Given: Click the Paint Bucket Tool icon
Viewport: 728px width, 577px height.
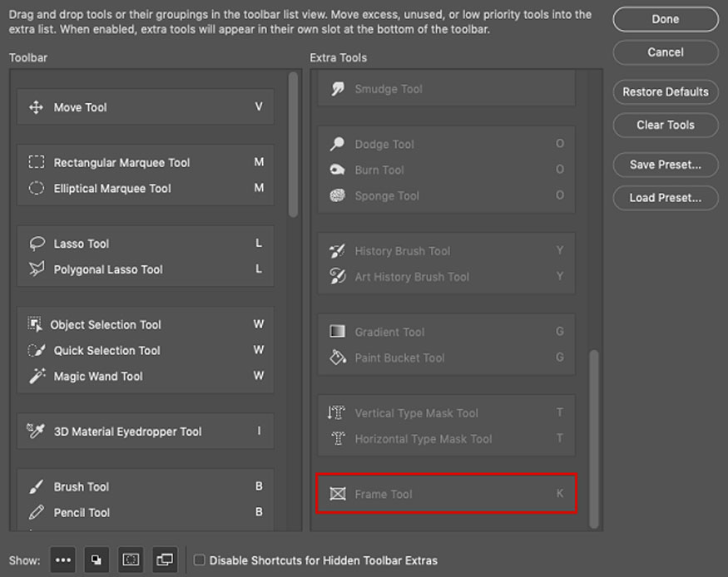Looking at the screenshot, I should coord(337,358).
